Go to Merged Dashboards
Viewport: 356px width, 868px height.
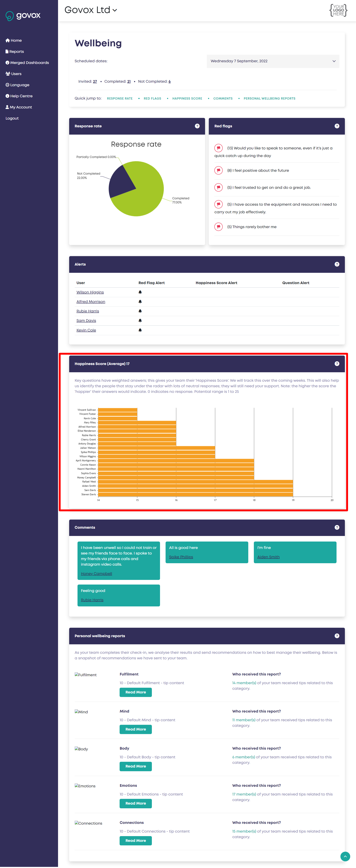point(27,63)
